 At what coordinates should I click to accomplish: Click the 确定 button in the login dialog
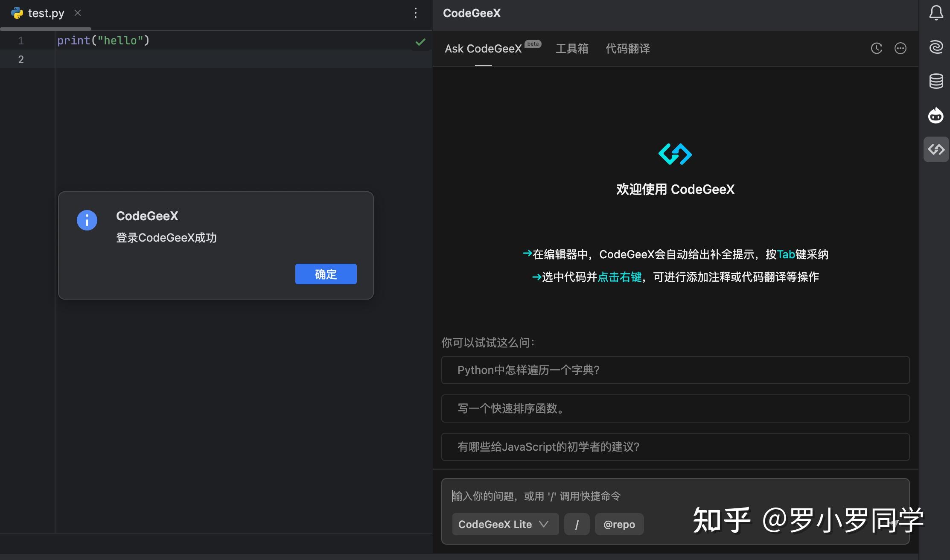(x=326, y=274)
